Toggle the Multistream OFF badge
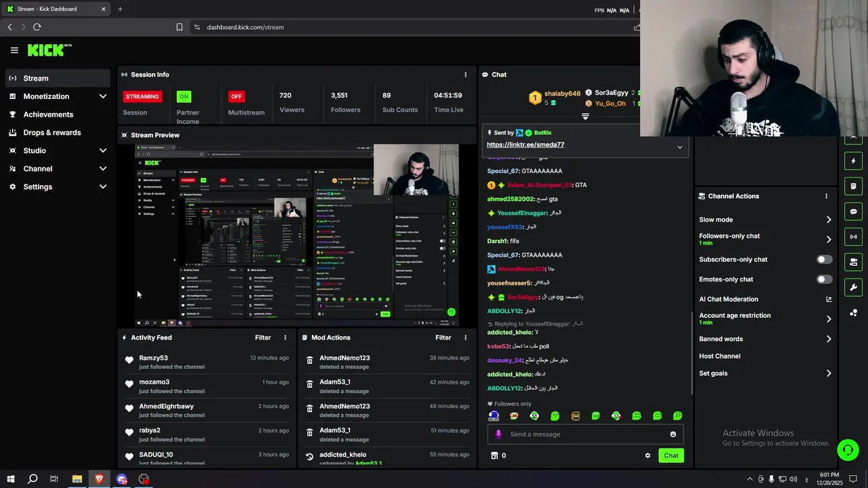The image size is (868, 488). click(x=236, y=96)
